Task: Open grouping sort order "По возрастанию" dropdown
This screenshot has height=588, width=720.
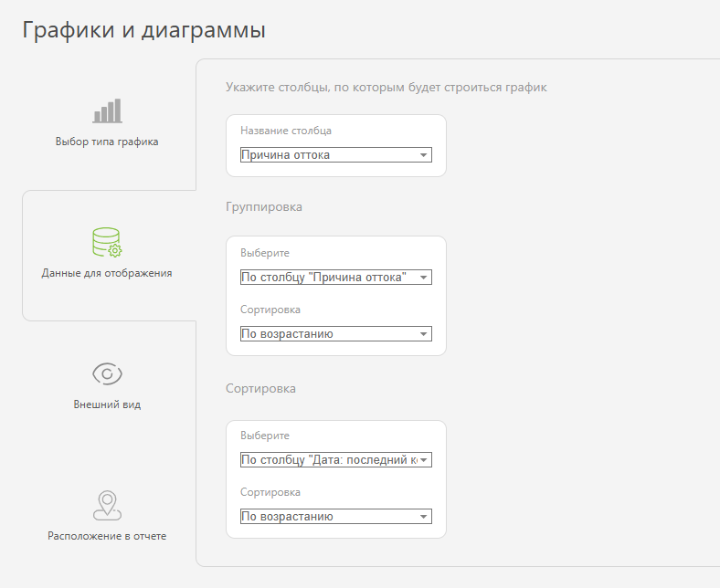Action: coord(335,333)
